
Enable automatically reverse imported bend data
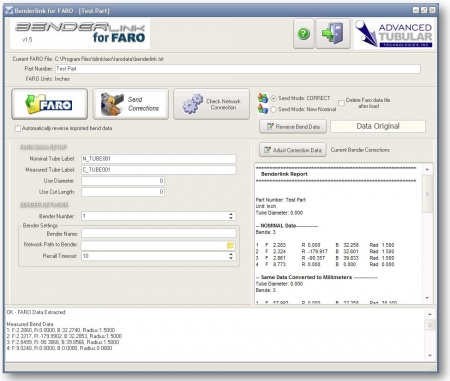(18, 128)
